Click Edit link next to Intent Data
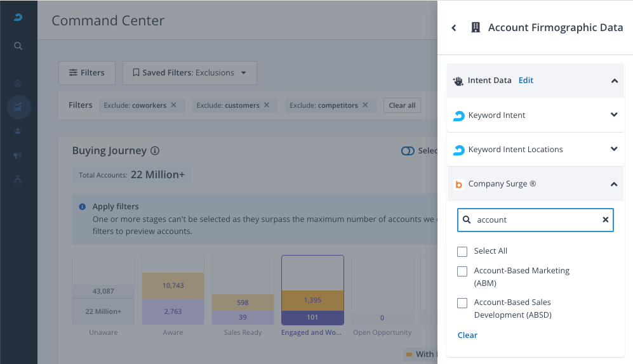The image size is (633, 364). tap(526, 81)
